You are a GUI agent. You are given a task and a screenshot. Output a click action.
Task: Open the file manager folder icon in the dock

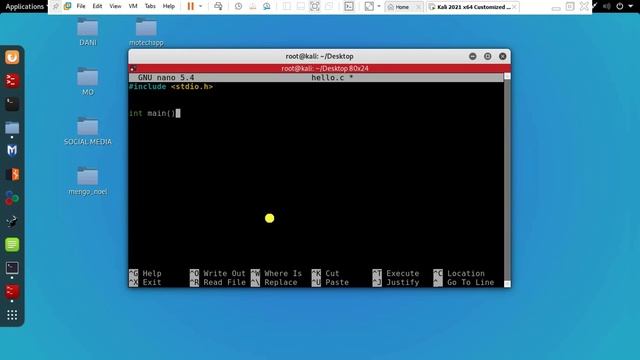(x=12, y=128)
